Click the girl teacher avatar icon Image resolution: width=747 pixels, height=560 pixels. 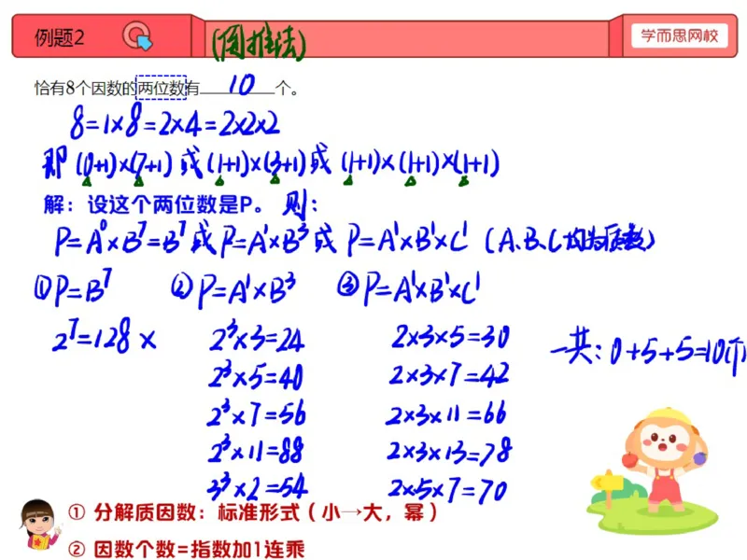(39, 525)
